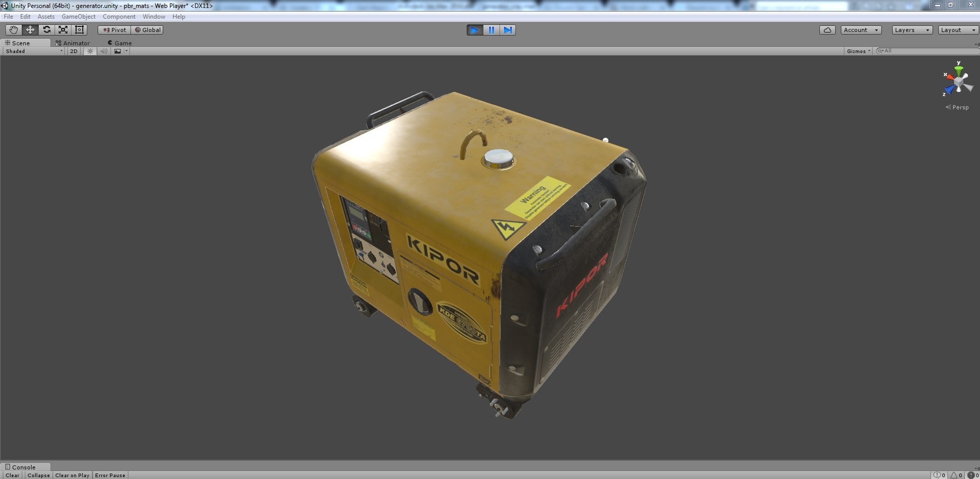980x479 pixels.
Task: Toggle Persp projection label
Action: coord(957,108)
